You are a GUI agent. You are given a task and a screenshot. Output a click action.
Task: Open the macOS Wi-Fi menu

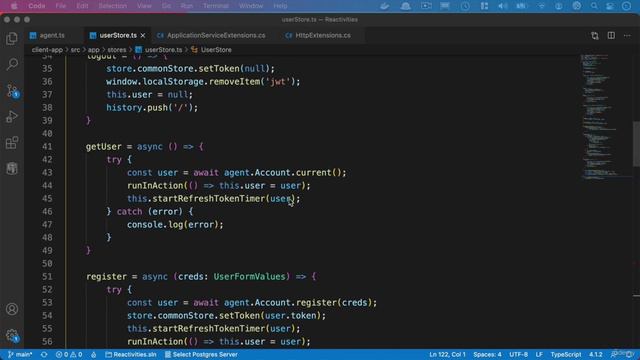(542, 6)
